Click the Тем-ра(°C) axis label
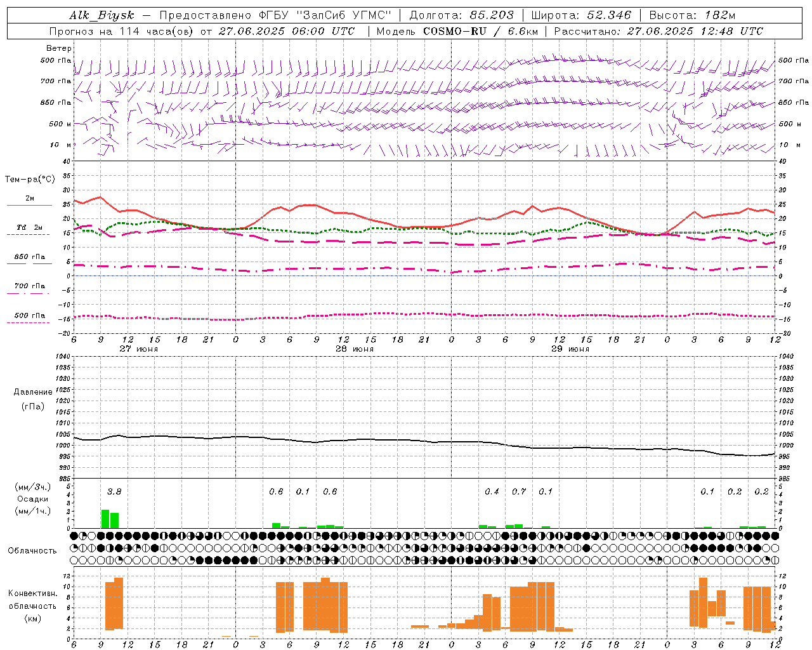This screenshot has width=812, height=650. coord(30,180)
